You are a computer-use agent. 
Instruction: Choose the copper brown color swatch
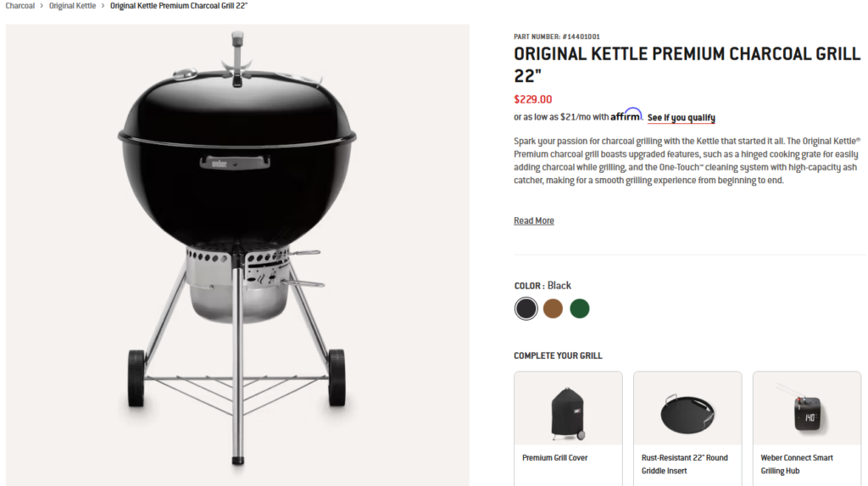pos(553,308)
